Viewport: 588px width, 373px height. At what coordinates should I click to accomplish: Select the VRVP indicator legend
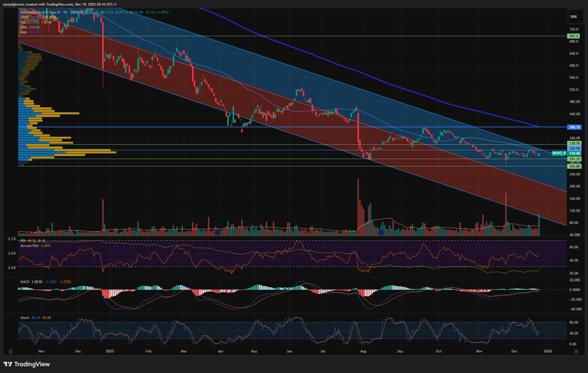coord(25,17)
